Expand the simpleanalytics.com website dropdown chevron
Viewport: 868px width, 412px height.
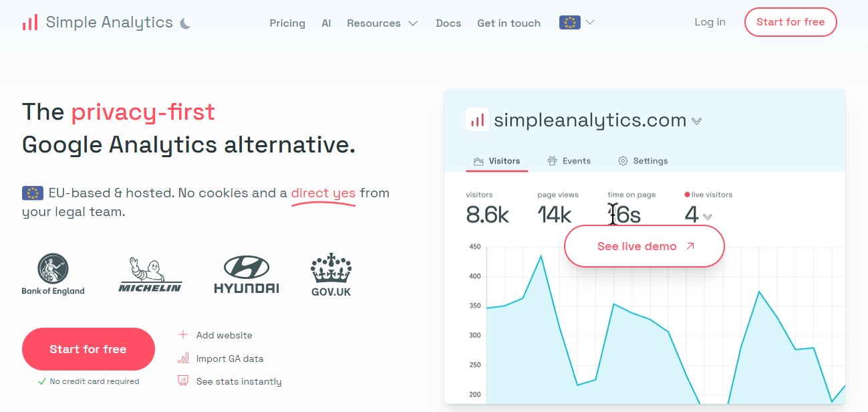click(696, 122)
